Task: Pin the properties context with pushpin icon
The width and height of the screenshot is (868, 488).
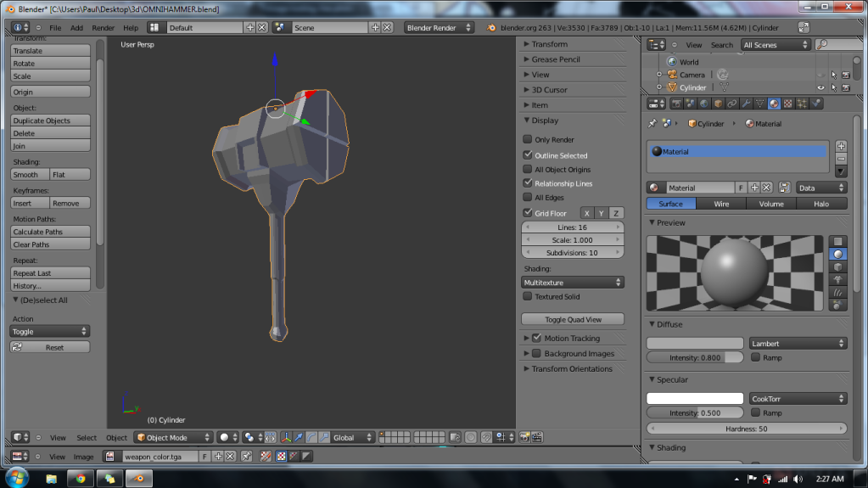Action: coord(652,124)
